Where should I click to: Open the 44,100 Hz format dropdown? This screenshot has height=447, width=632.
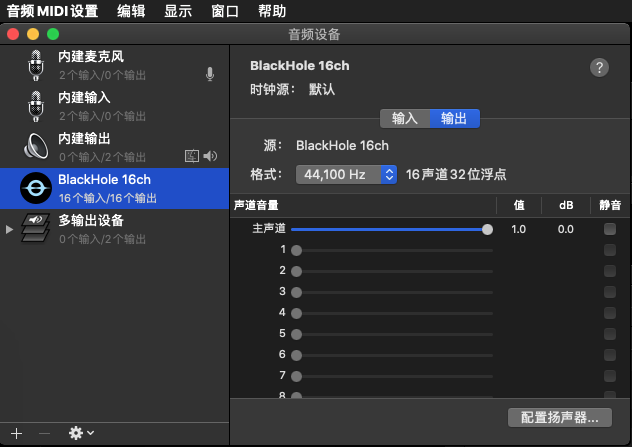pos(347,174)
